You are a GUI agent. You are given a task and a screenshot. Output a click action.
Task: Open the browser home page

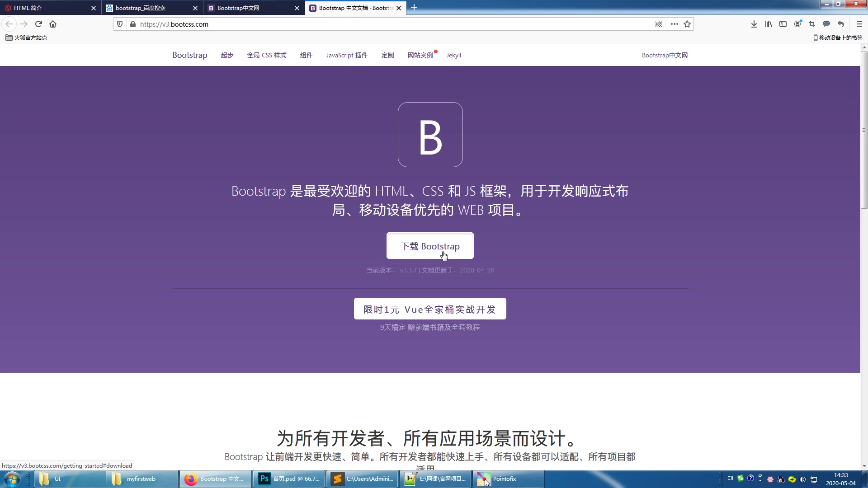click(53, 24)
